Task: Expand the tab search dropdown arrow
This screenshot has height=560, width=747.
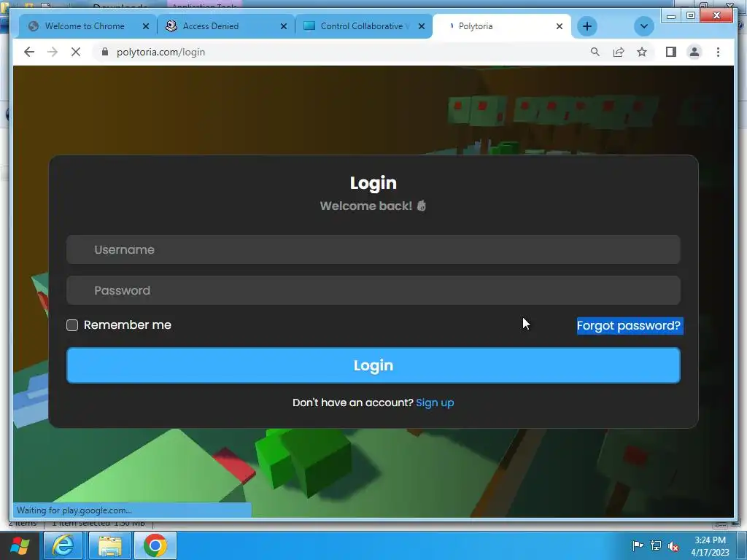Action: (643, 26)
